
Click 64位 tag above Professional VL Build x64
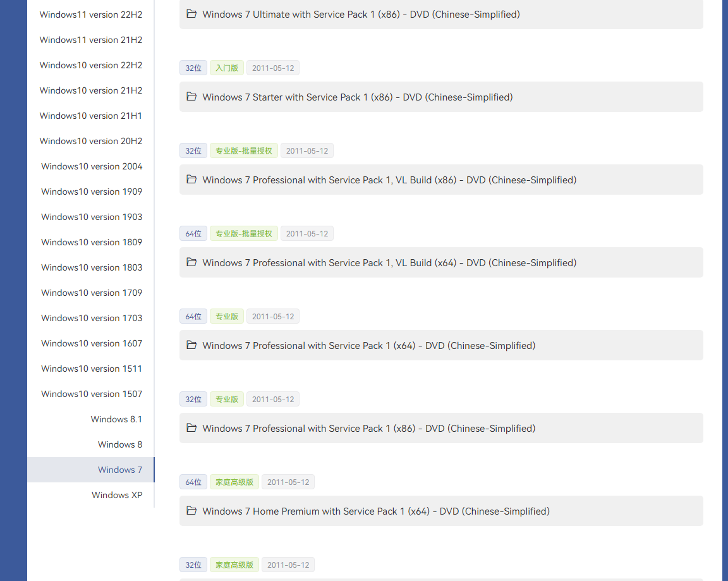click(193, 234)
